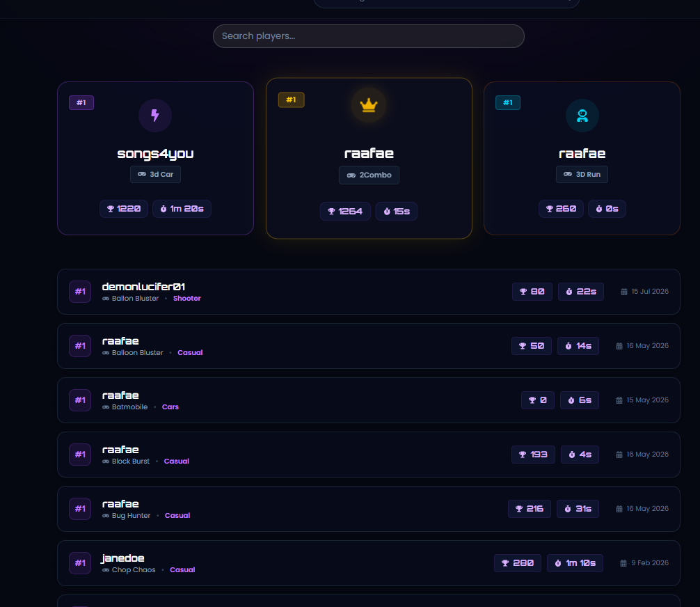Click the 31s timer chip
700x607 pixels.
pyautogui.click(x=578, y=509)
